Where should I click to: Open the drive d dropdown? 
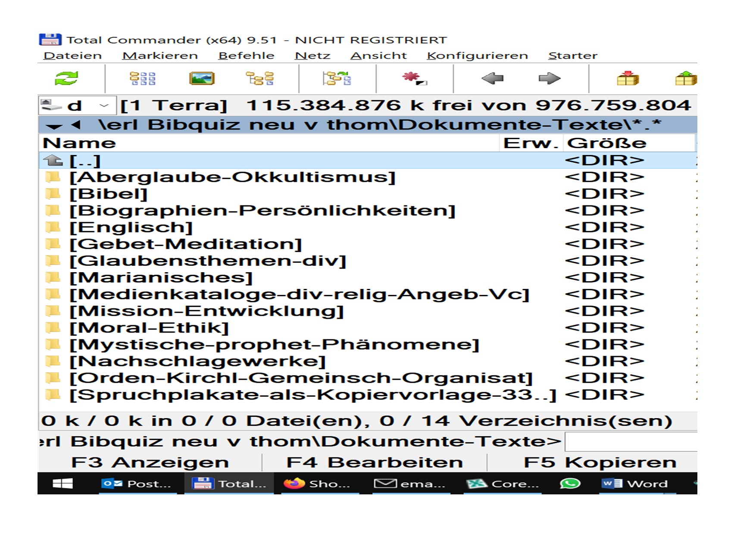(x=77, y=105)
